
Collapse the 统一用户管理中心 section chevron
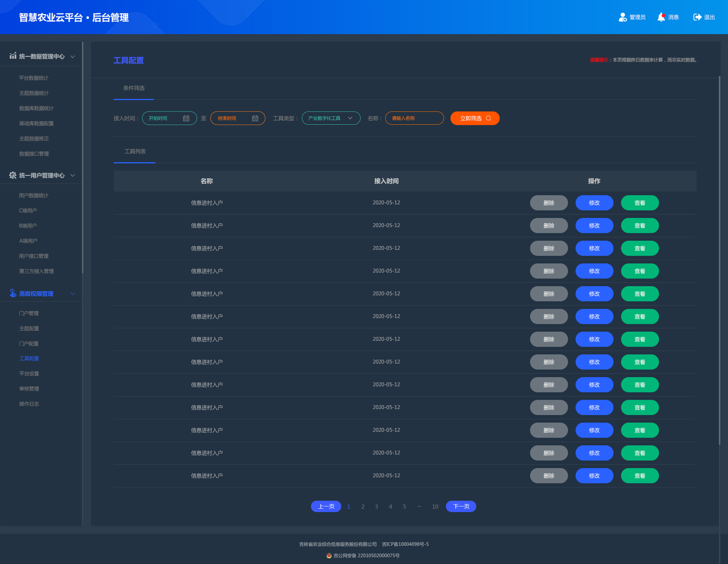(73, 175)
